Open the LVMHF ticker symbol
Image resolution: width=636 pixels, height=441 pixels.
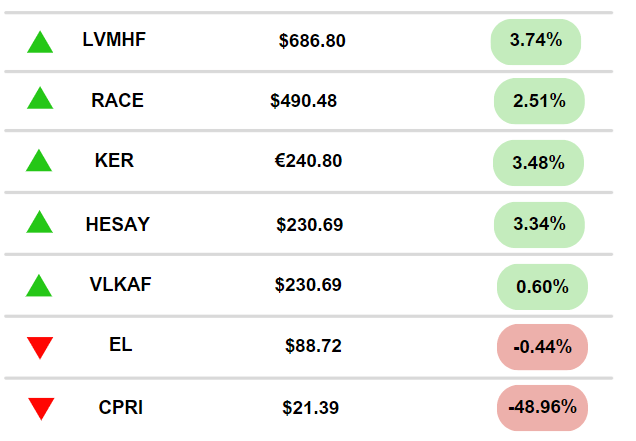114,40
